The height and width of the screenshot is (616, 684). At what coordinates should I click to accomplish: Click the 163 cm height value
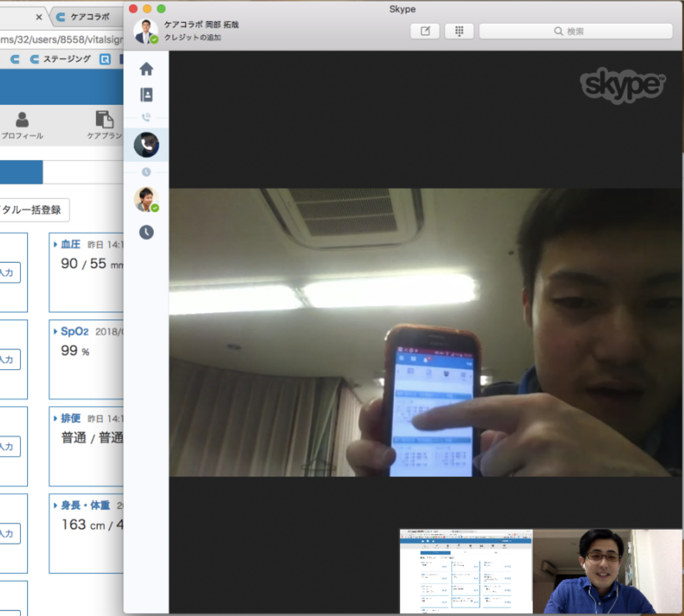(x=83, y=524)
